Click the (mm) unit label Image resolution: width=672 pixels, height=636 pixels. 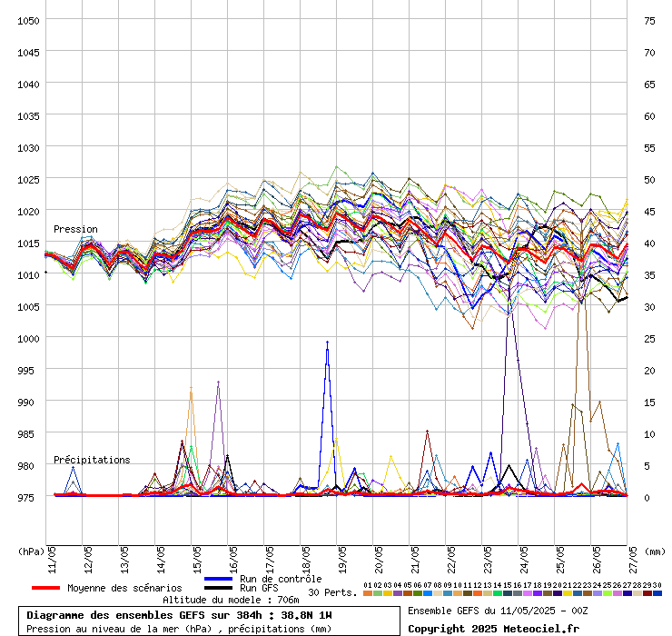(x=655, y=552)
